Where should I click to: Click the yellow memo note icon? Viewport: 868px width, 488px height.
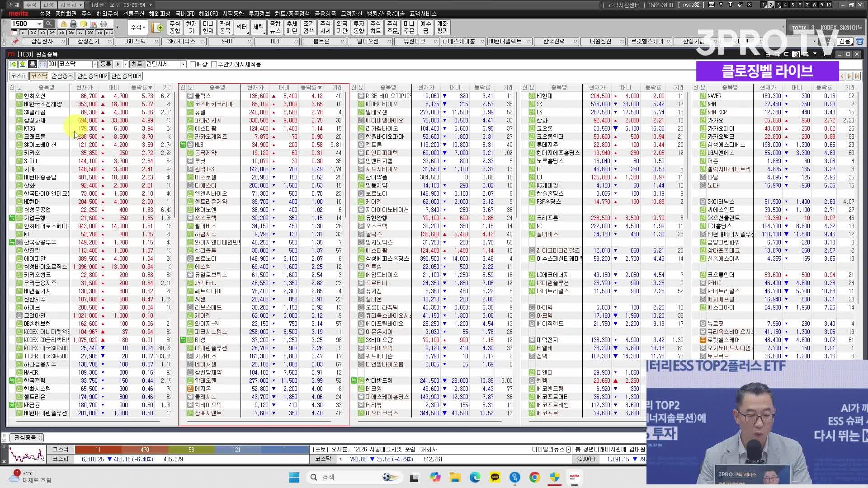[x=84, y=24]
